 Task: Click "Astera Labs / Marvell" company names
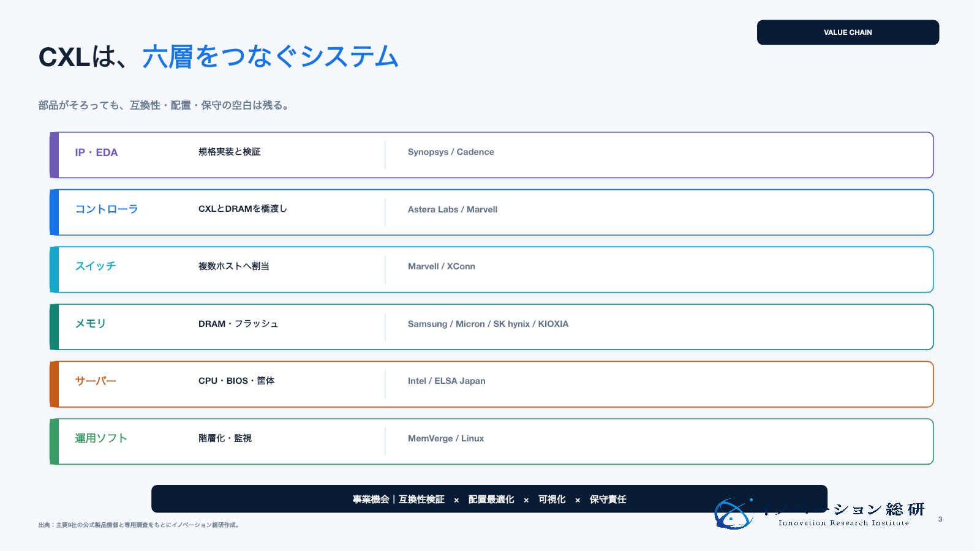453,209
